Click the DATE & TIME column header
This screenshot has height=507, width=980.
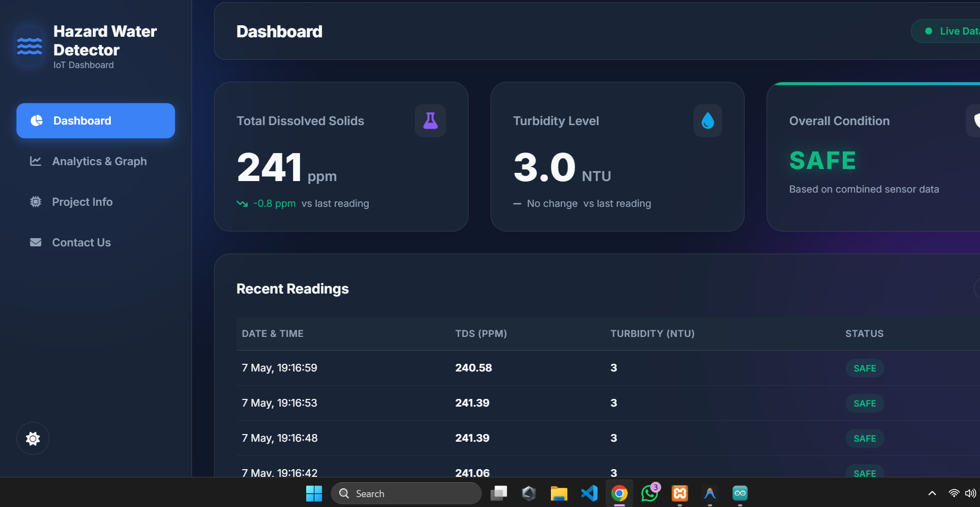tap(273, 334)
